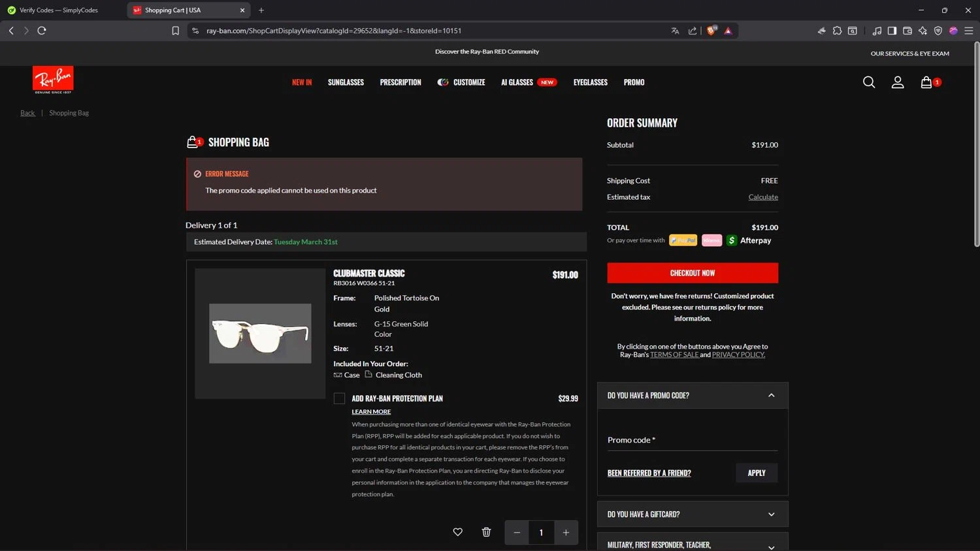Bookmark this page with bookmark icon
The height and width of the screenshot is (551, 980).
coord(175,31)
